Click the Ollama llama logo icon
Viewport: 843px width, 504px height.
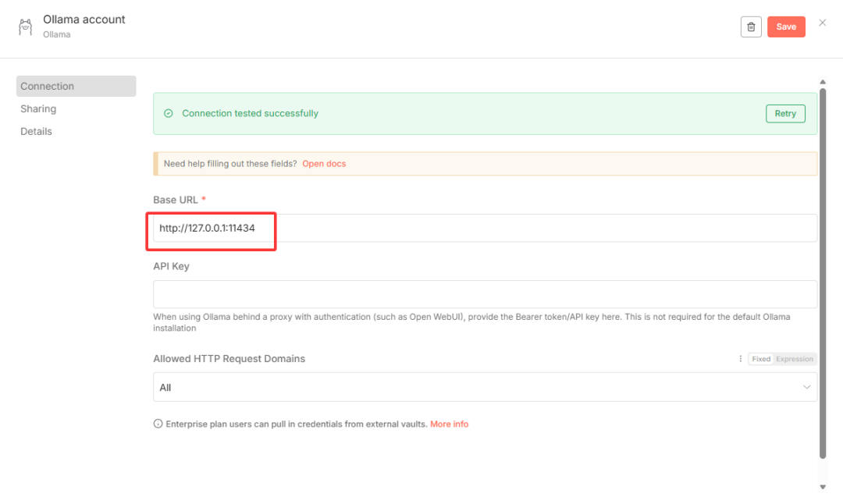pos(25,27)
